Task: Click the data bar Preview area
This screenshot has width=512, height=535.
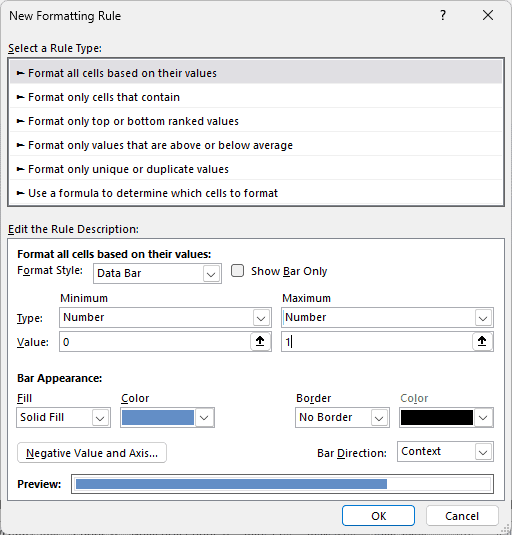Action: coord(282,484)
